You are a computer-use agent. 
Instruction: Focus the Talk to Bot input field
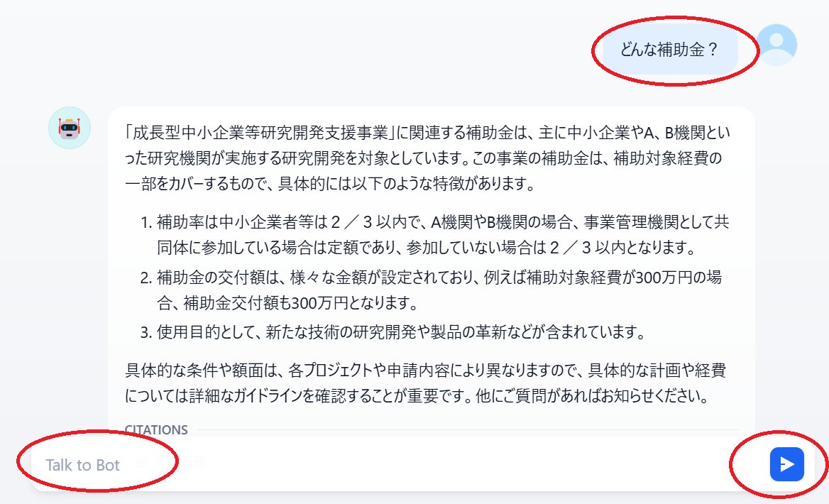pos(391,464)
